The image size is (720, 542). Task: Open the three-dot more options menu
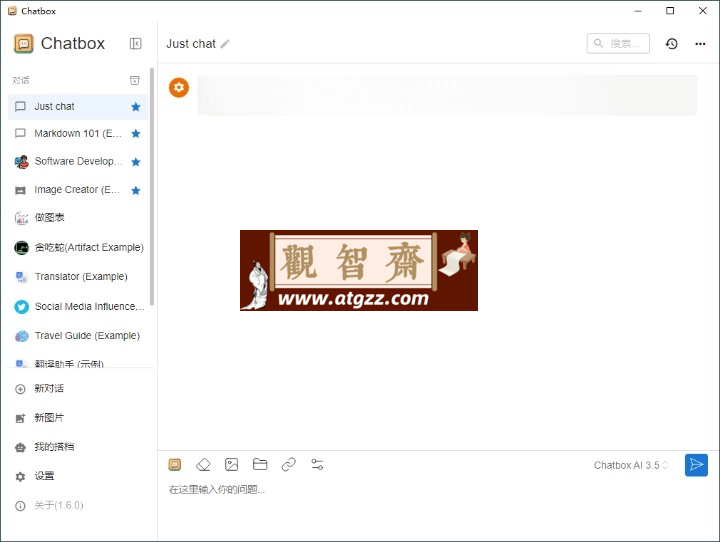700,44
